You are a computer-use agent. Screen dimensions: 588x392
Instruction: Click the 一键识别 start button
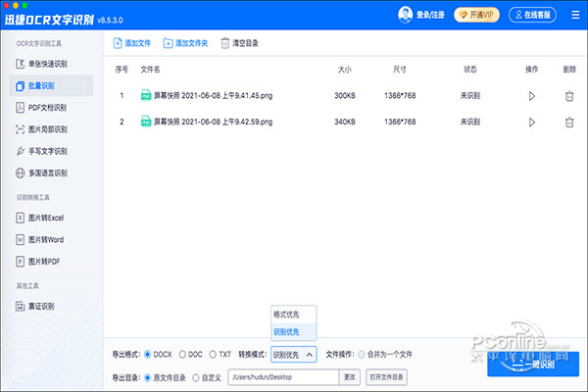coord(533,365)
